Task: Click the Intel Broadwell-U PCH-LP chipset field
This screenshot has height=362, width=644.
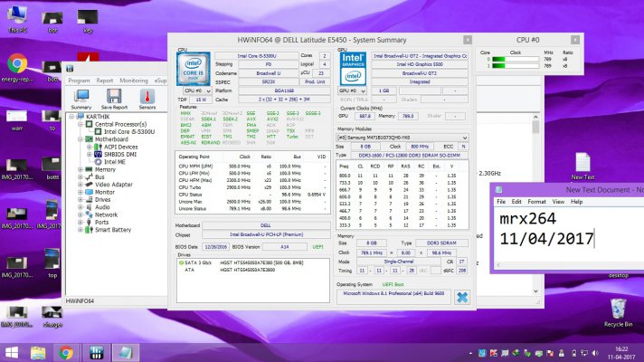Action: pyautogui.click(x=266, y=234)
